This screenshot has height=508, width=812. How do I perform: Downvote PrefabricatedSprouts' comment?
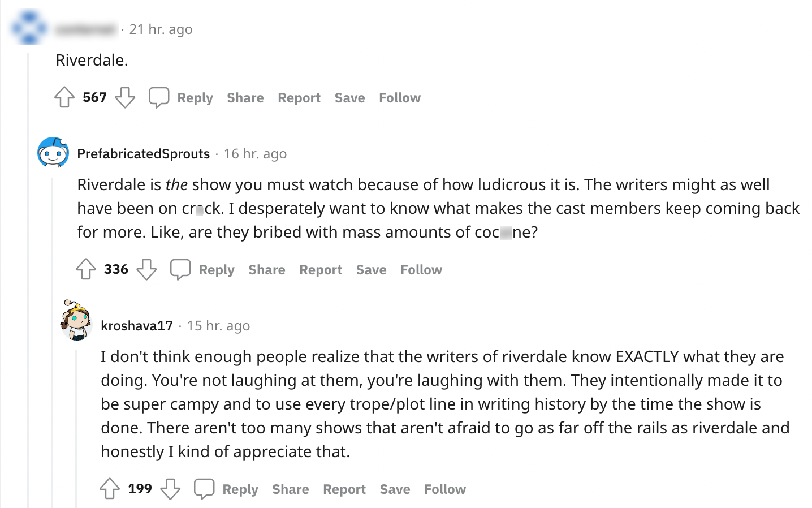[x=146, y=269]
